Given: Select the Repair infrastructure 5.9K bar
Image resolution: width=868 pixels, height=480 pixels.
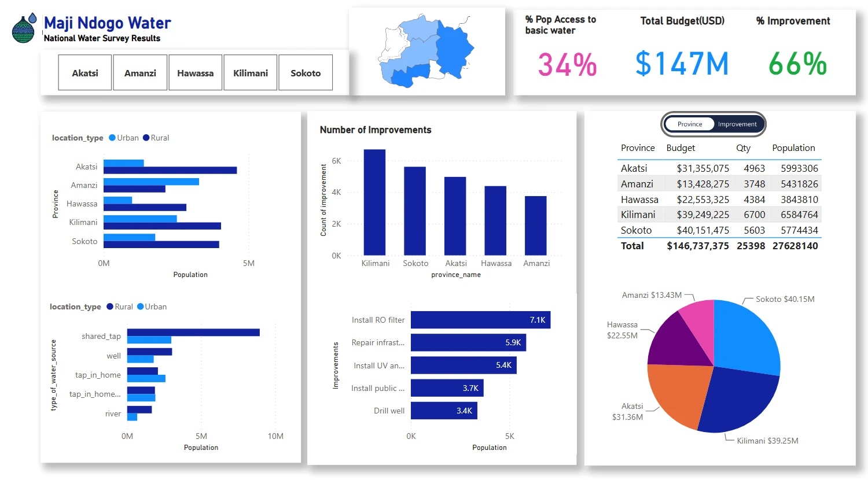Looking at the screenshot, I should (x=468, y=342).
